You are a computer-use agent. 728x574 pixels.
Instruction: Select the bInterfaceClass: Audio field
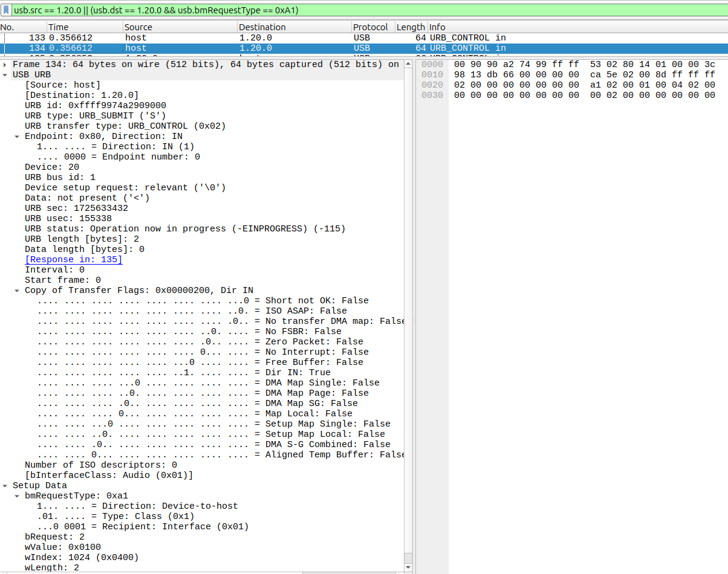click(97, 475)
